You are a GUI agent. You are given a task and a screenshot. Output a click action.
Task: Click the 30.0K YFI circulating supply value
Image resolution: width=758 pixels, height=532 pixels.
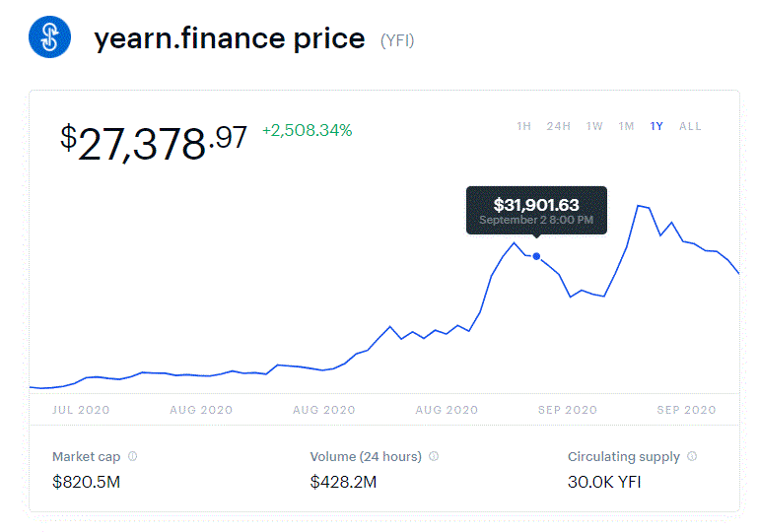point(604,482)
